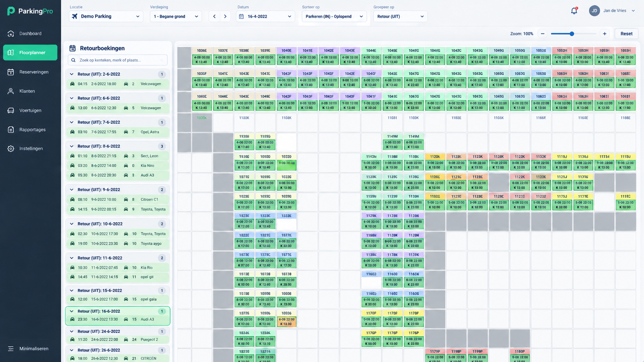Select the Opel, Astra booking row
Viewport: 644px width, 362px height.
tap(118, 132)
